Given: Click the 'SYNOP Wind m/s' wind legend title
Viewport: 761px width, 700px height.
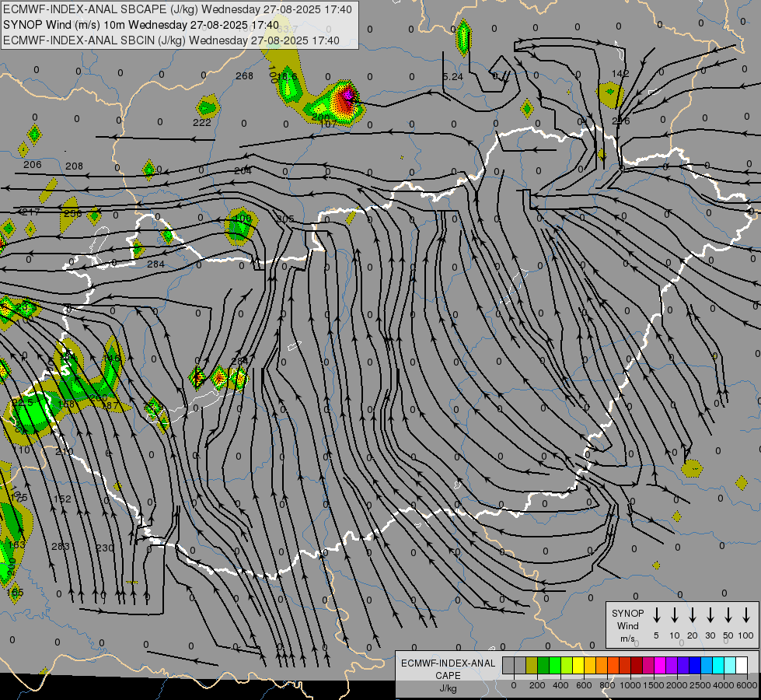Looking at the screenshot, I should pyautogui.click(x=627, y=625).
